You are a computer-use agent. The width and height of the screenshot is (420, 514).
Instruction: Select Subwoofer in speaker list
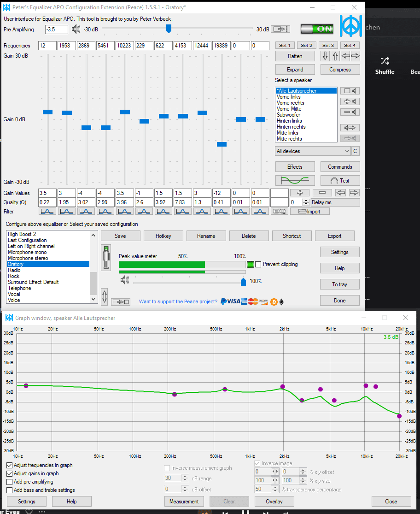point(288,115)
